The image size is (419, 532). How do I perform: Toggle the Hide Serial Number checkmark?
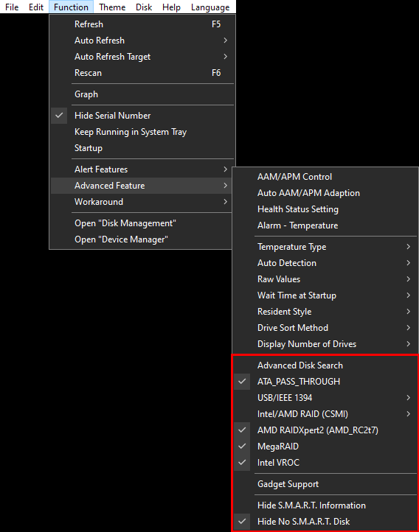[142, 116]
